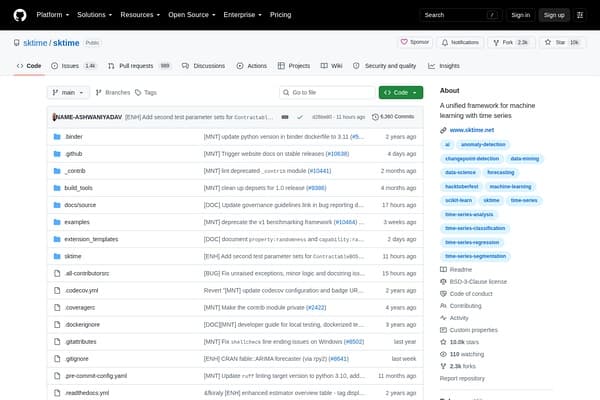Open the .codecov.yml file icon
The image size is (600, 400).
[x=57, y=291]
